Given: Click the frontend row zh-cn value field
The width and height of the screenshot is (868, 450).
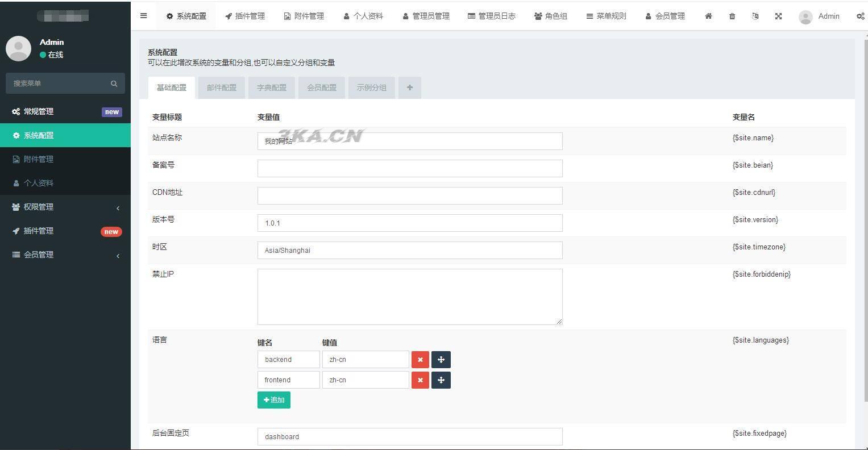Looking at the screenshot, I should [366, 380].
